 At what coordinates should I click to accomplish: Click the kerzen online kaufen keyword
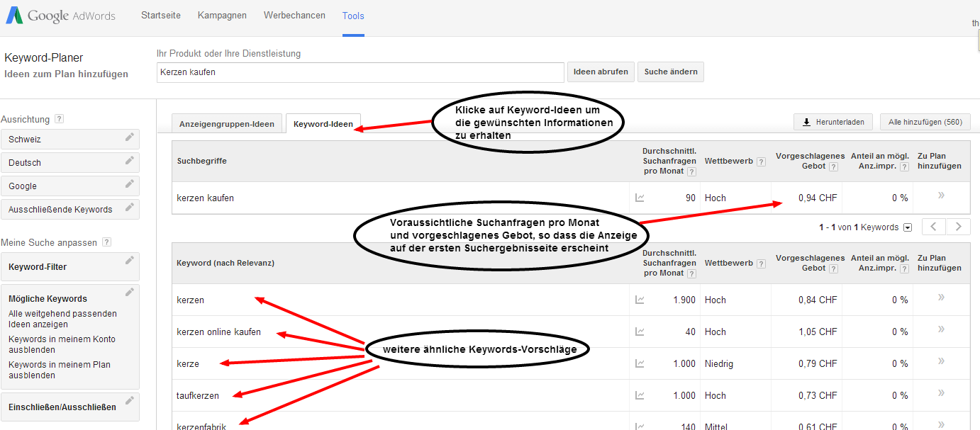click(x=218, y=332)
